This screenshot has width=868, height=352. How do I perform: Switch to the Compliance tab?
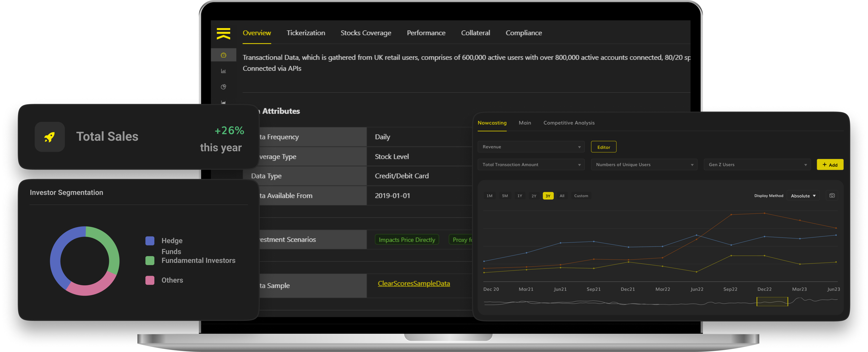click(524, 33)
